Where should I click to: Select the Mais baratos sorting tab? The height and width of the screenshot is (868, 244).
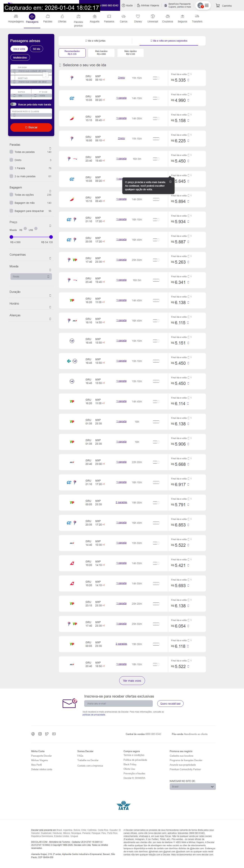click(x=101, y=53)
